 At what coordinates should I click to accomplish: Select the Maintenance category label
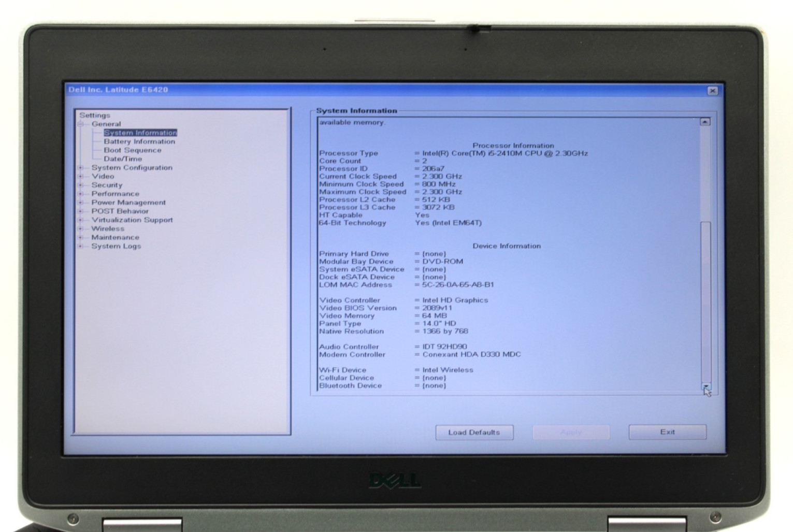[116, 238]
